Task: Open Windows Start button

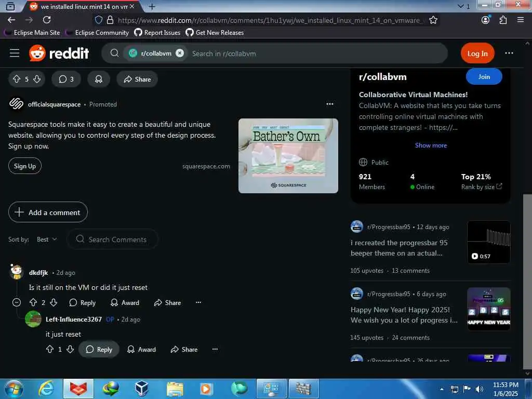Action: (x=14, y=389)
